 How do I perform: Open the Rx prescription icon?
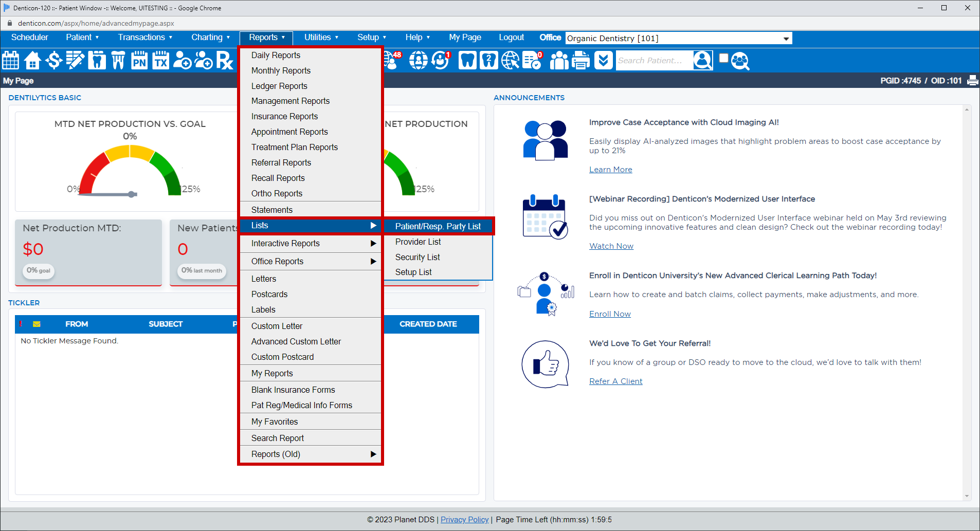click(x=225, y=60)
